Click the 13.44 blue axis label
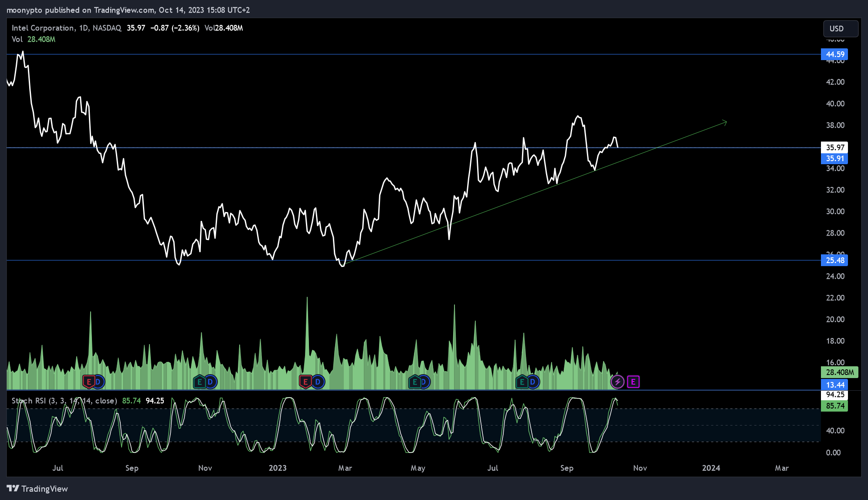The height and width of the screenshot is (500, 868). click(834, 385)
